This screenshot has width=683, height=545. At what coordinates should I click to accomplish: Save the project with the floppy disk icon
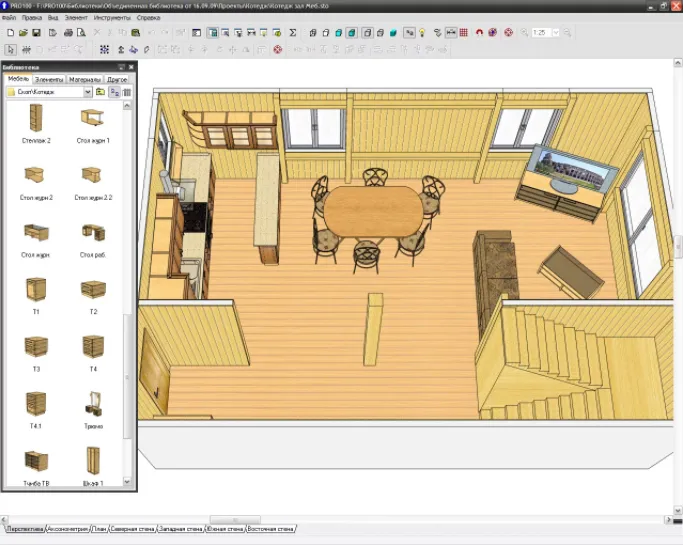37,33
